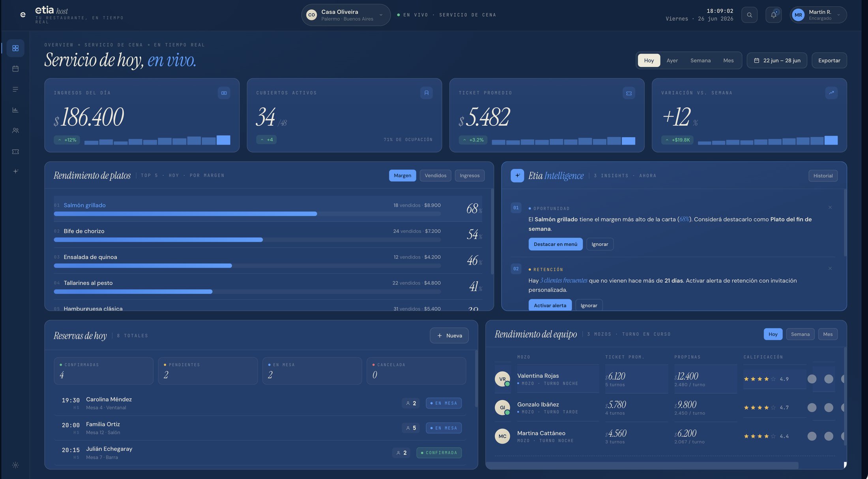Click the +12% income change badge

[x=67, y=140]
